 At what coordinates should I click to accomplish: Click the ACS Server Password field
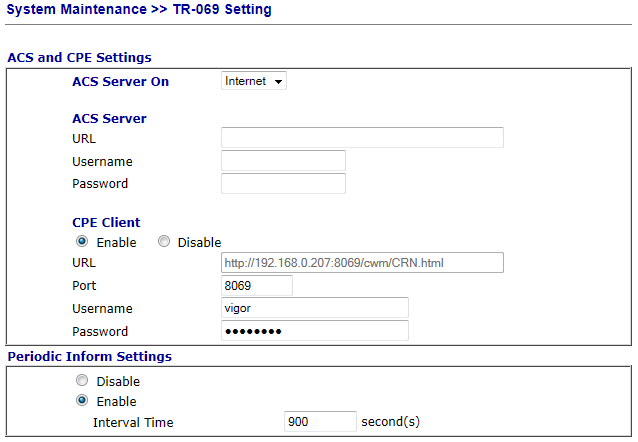(x=283, y=184)
